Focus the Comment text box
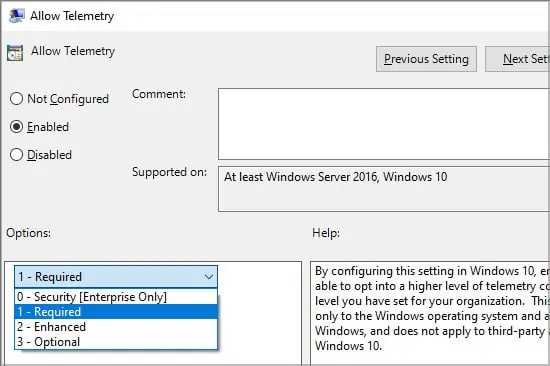This screenshot has width=550, height=366. (384, 124)
